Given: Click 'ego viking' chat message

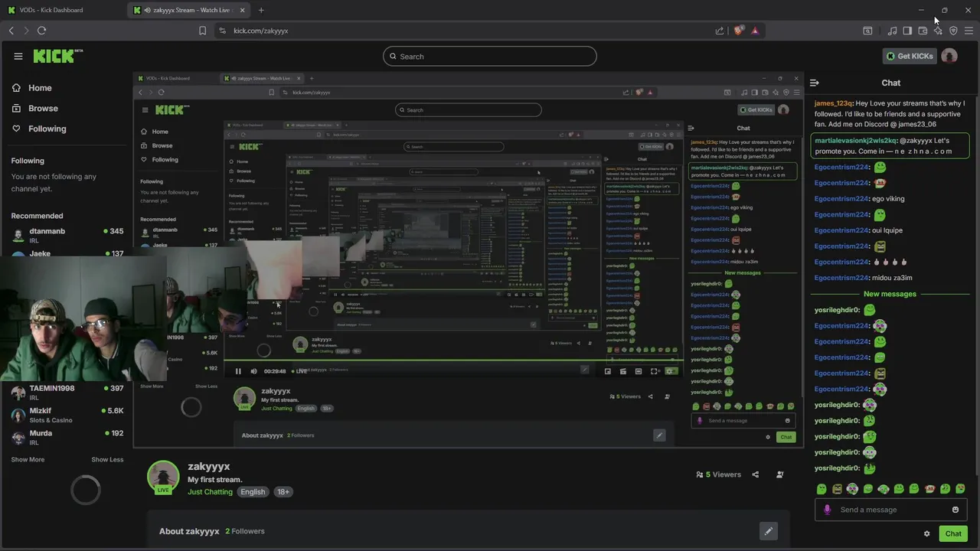Looking at the screenshot, I should [x=888, y=199].
